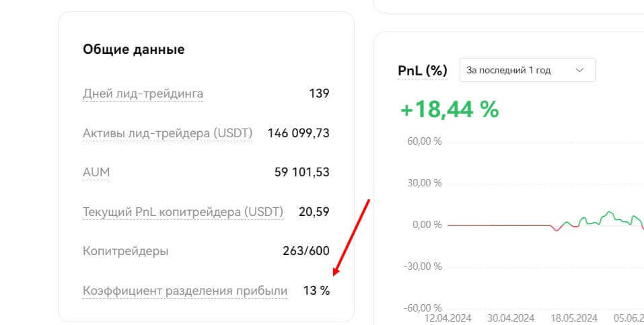Image resolution: width=644 pixels, height=325 pixels.
Task: Click the lead trader assets value 146 099,73
Action: pyautogui.click(x=298, y=133)
